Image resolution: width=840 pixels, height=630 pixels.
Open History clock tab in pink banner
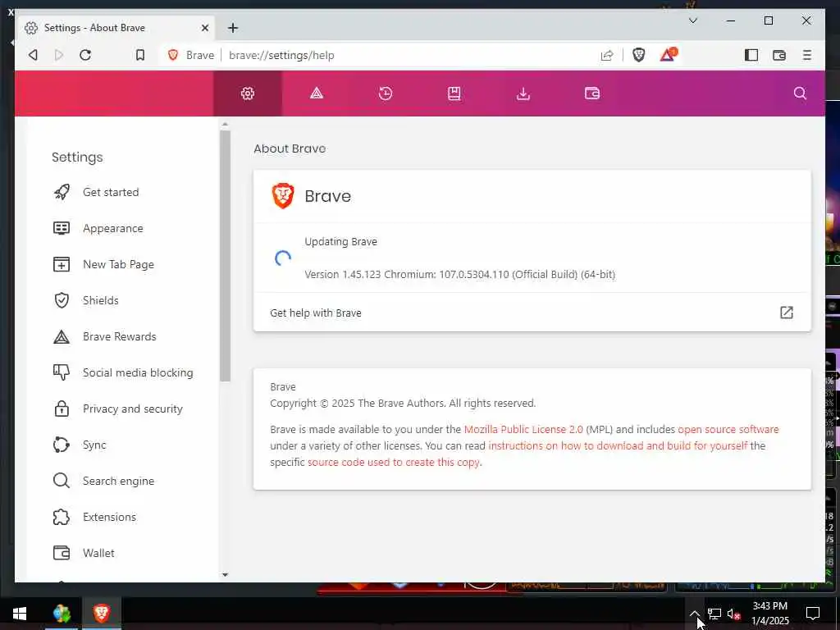386,94
